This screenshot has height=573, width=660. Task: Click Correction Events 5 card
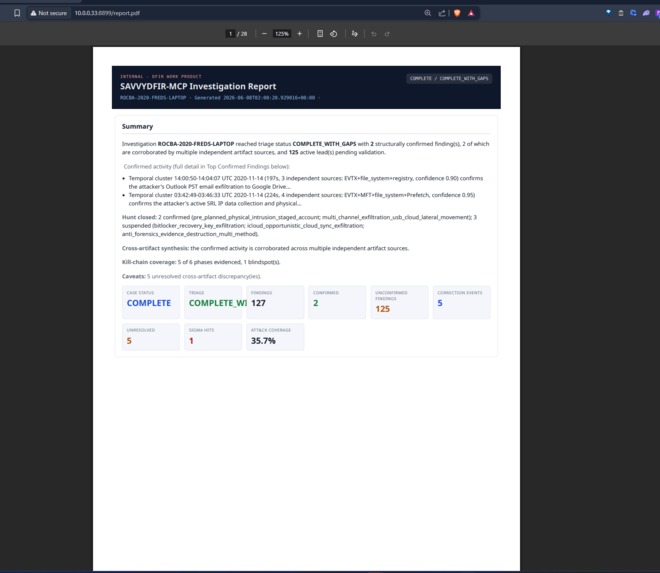point(462,302)
